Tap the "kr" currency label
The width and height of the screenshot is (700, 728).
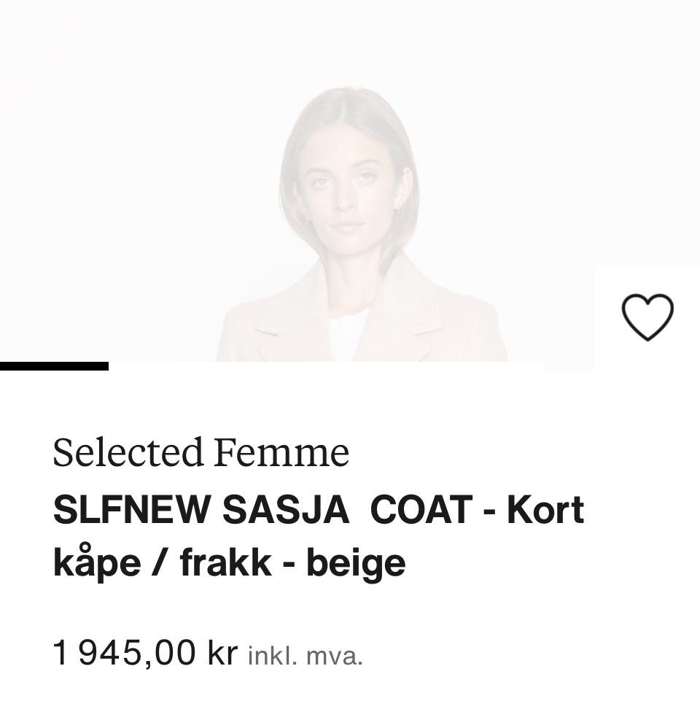click(222, 654)
